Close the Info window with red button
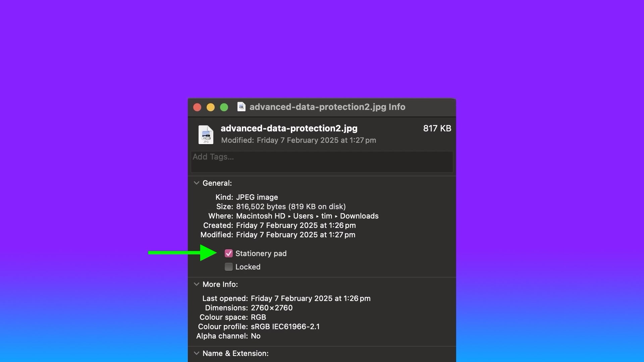Image resolution: width=644 pixels, height=362 pixels. pos(197,107)
